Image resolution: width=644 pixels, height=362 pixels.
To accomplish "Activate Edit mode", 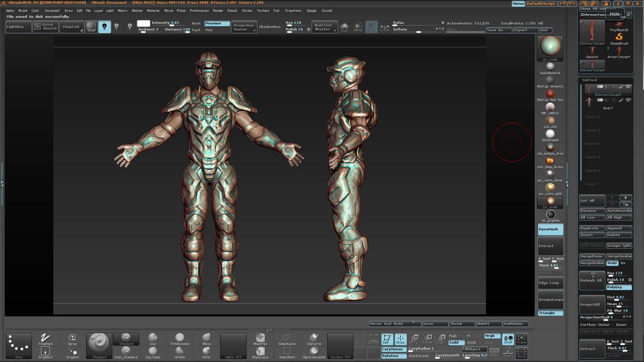I will [386, 339].
